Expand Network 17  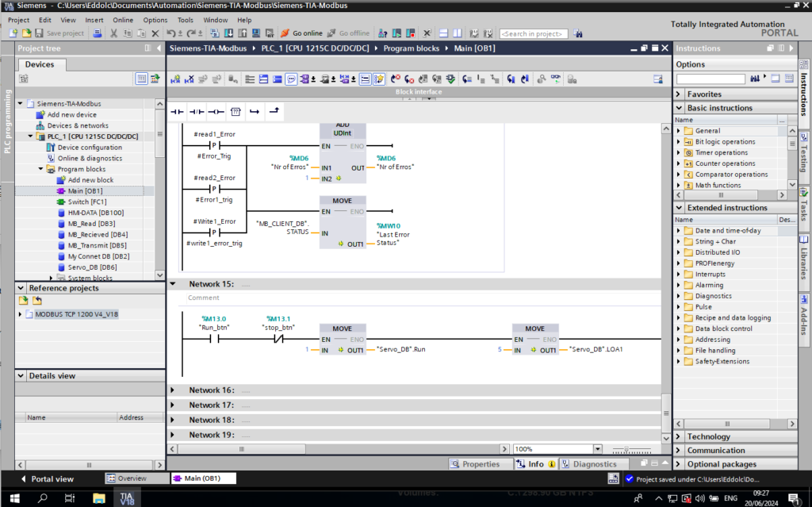[173, 405]
